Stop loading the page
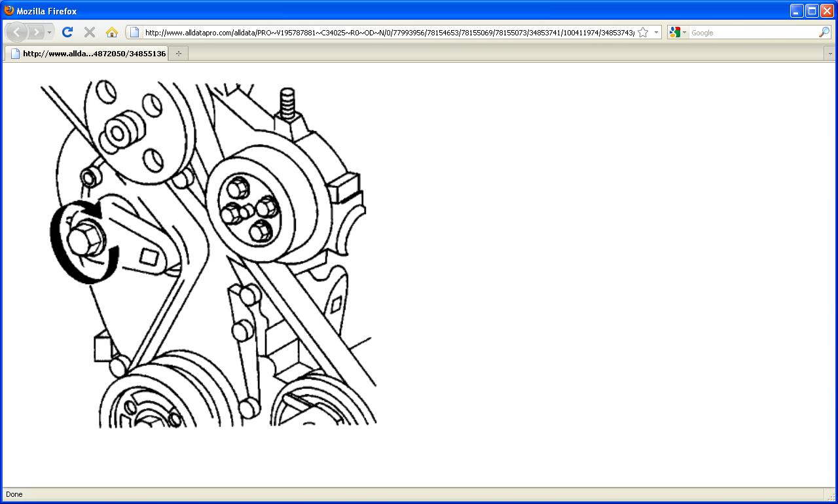 [x=90, y=32]
